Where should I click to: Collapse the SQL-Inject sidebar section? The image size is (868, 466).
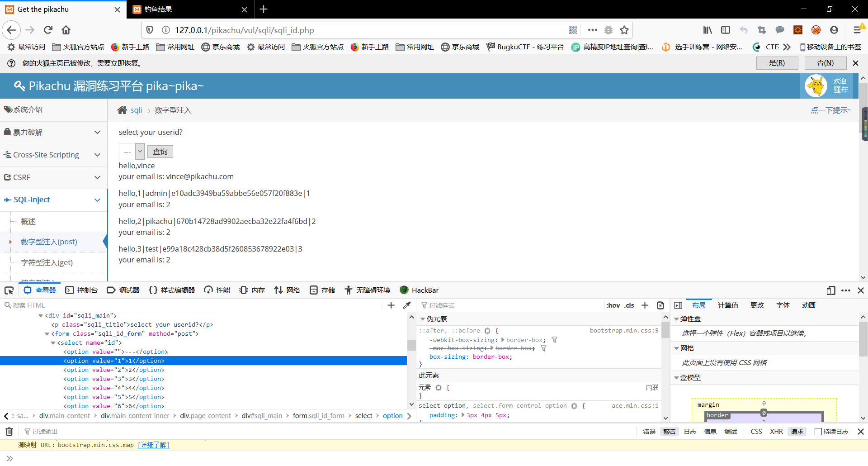click(53, 200)
